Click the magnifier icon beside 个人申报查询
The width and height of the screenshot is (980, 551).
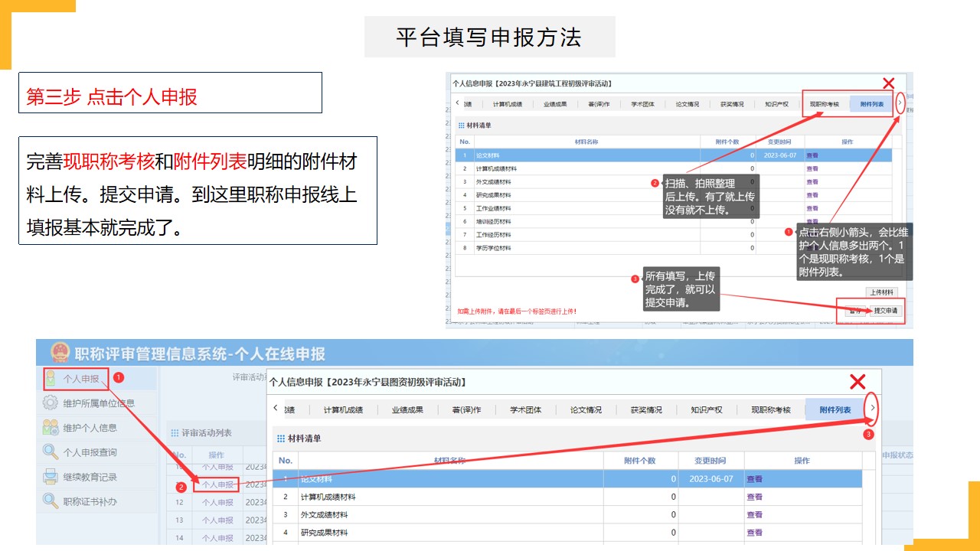pyautogui.click(x=51, y=452)
